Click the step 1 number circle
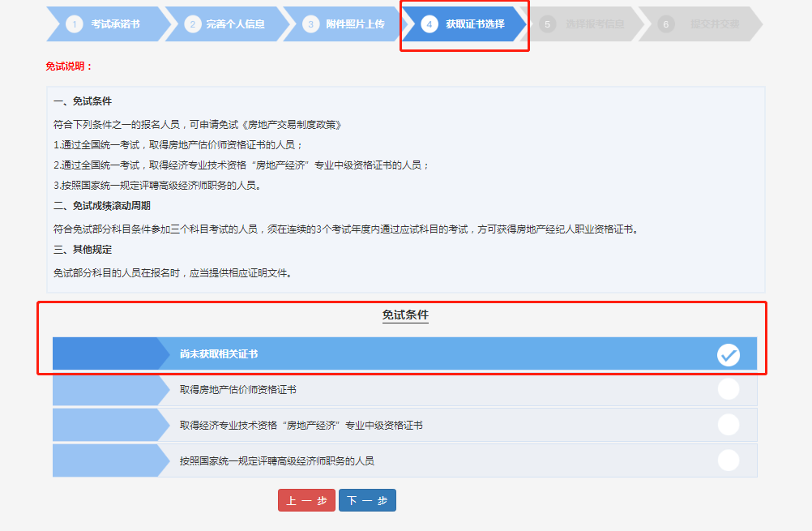The width and height of the screenshot is (812, 531). [75, 24]
